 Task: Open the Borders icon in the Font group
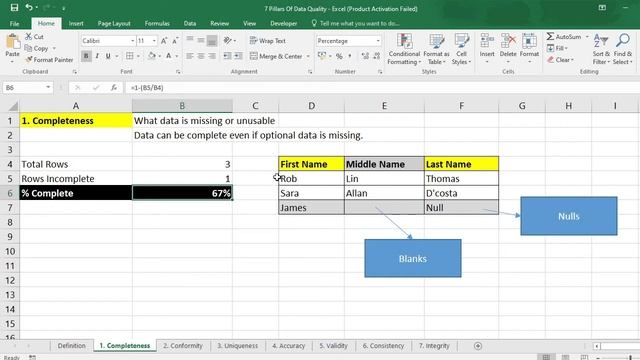click(129, 56)
